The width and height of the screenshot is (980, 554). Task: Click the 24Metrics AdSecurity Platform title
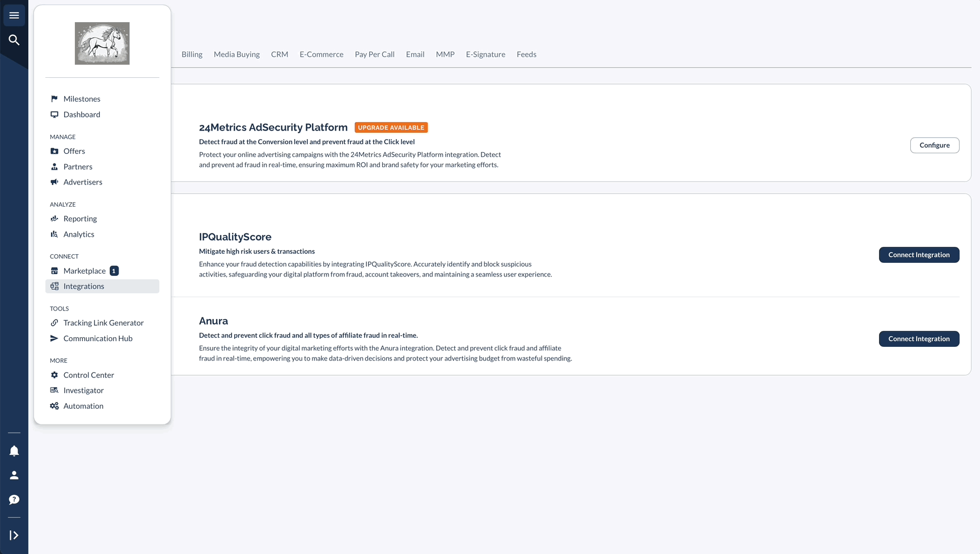[273, 128]
